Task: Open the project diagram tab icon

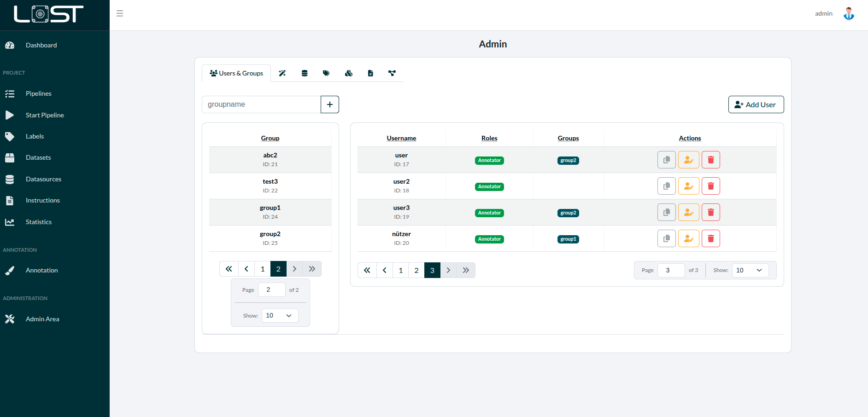Action: (392, 73)
